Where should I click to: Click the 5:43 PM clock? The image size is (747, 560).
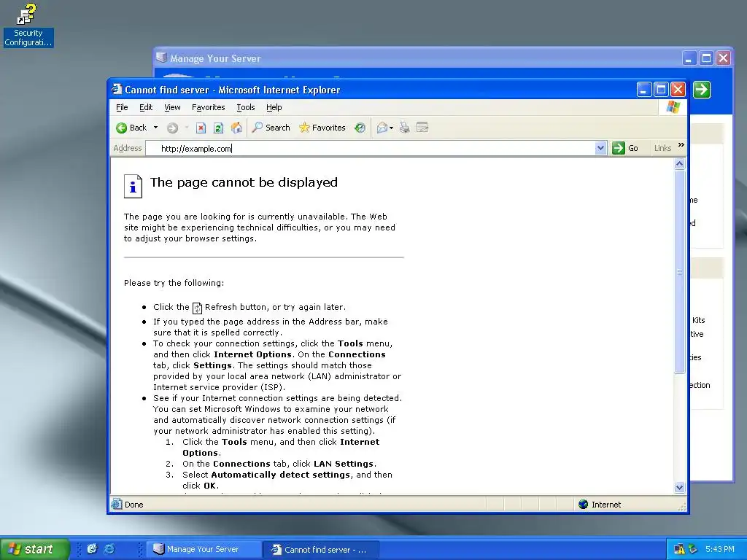click(719, 549)
